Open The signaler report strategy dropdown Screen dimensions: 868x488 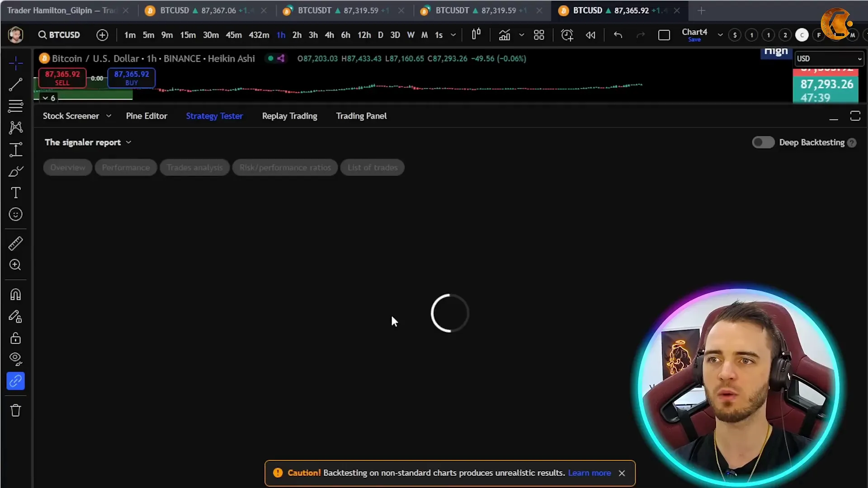88,142
